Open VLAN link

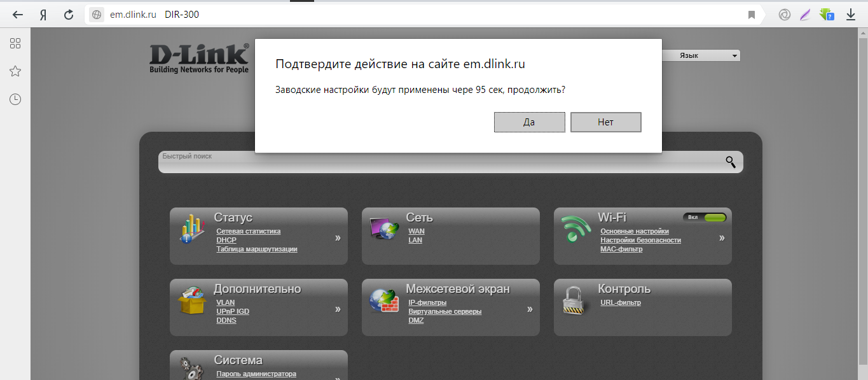(x=225, y=303)
